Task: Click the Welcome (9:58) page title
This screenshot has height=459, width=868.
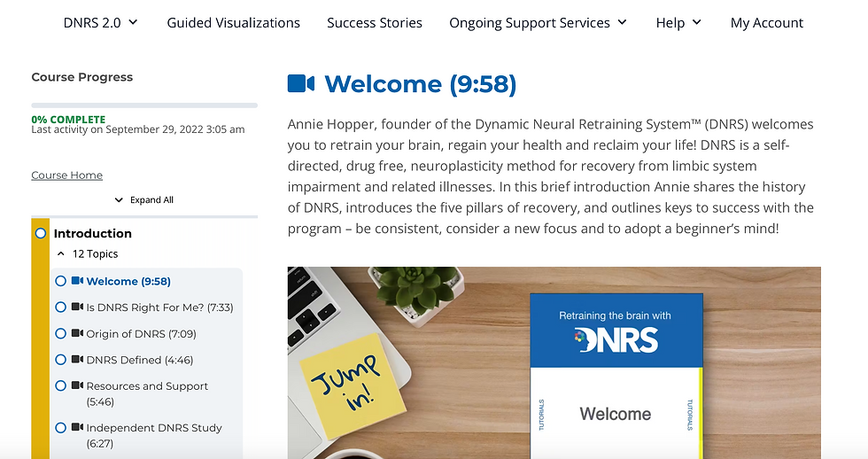Action: click(x=420, y=84)
